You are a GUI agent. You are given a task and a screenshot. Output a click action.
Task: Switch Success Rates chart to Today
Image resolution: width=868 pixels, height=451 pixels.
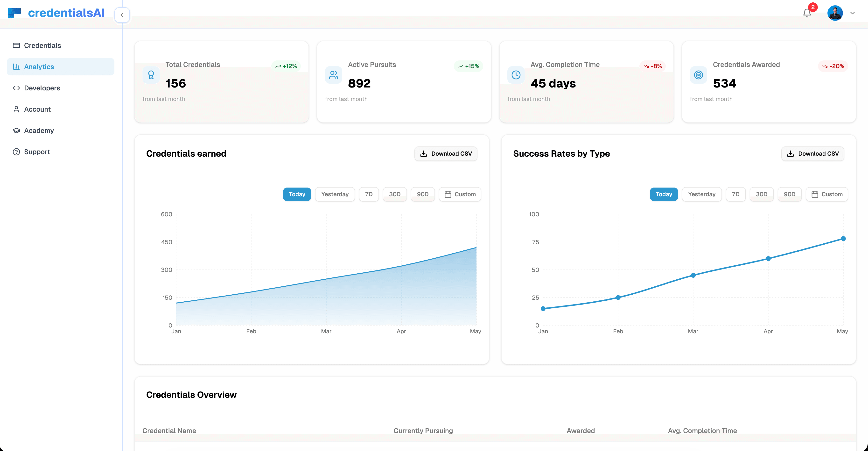pos(664,194)
